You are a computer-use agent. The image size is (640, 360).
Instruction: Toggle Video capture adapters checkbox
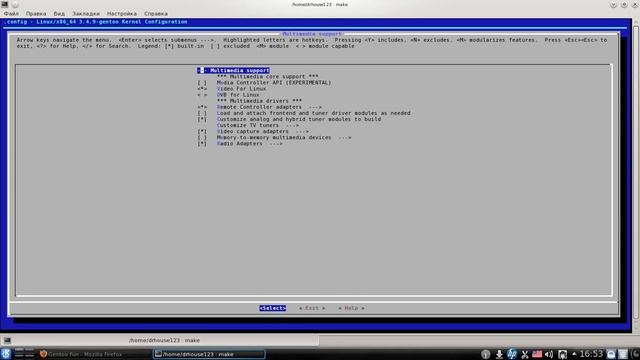point(202,131)
